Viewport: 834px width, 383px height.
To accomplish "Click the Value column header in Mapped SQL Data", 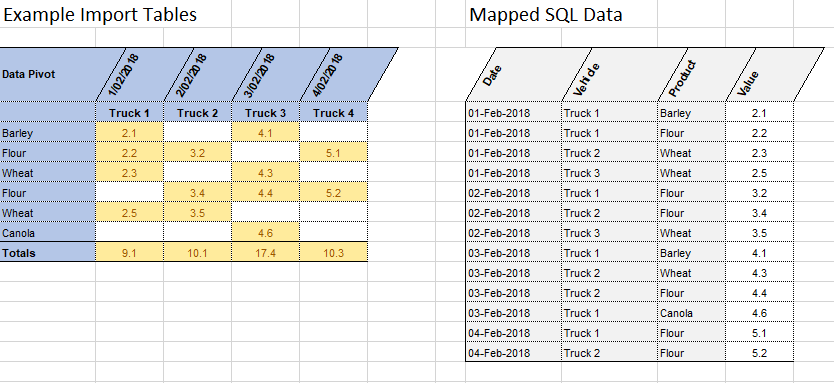I will click(748, 84).
